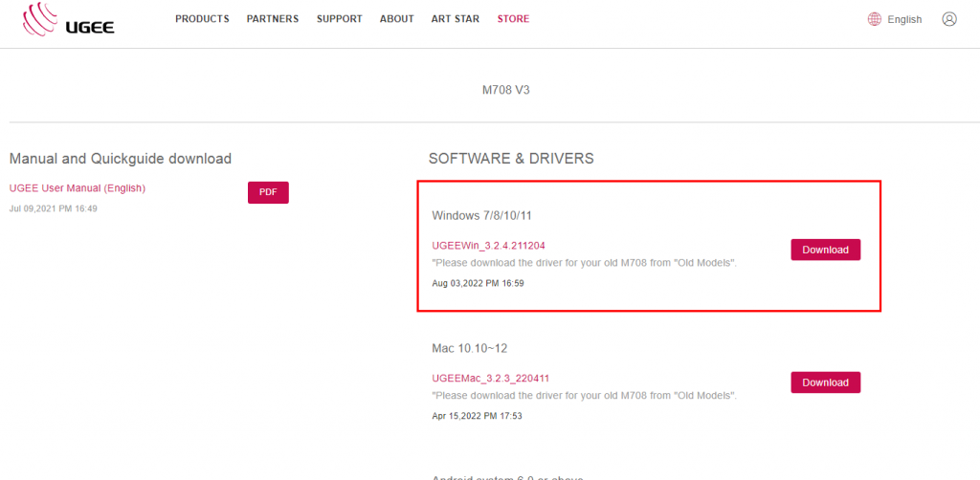
Task: Select the Old Models note under UGEEWin
Action: (x=585, y=263)
